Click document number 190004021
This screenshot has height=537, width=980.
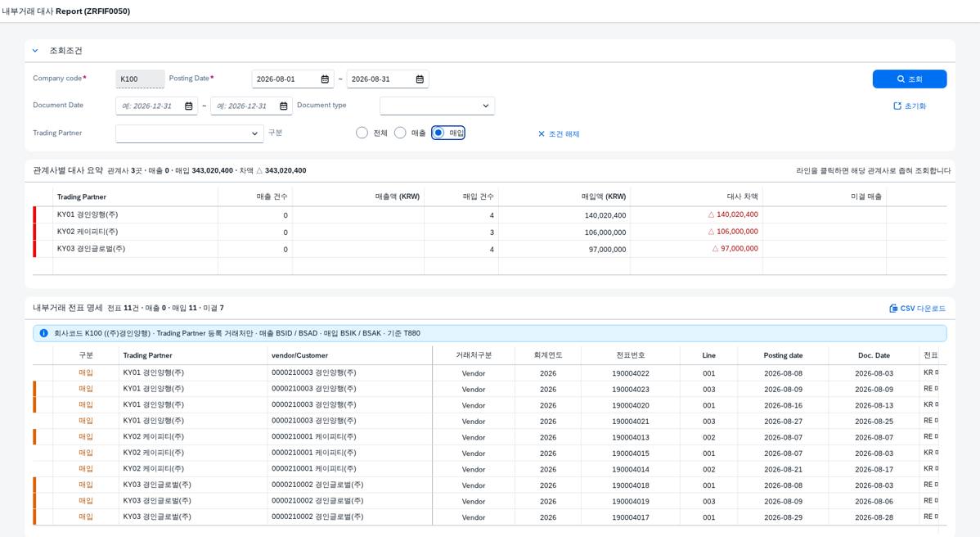[x=631, y=422]
